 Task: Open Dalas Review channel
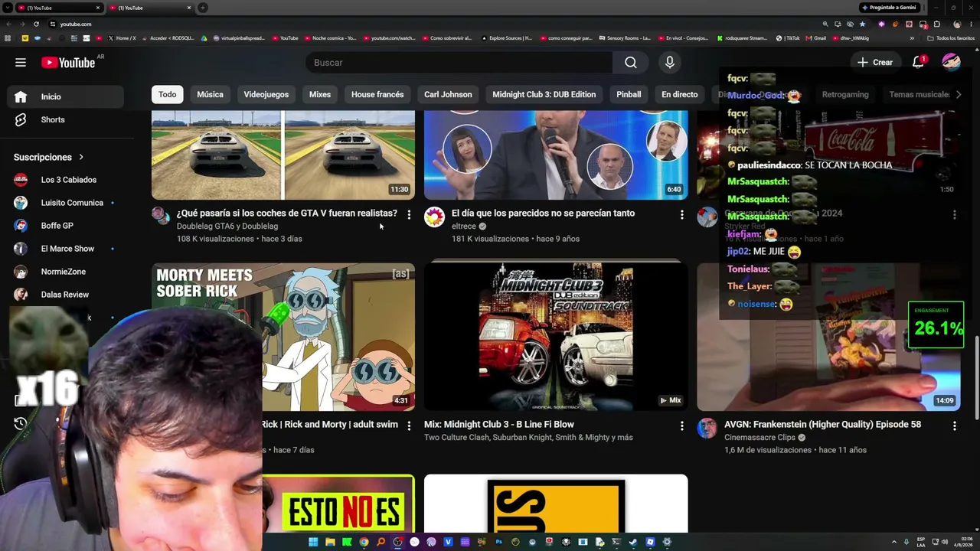pos(66,295)
